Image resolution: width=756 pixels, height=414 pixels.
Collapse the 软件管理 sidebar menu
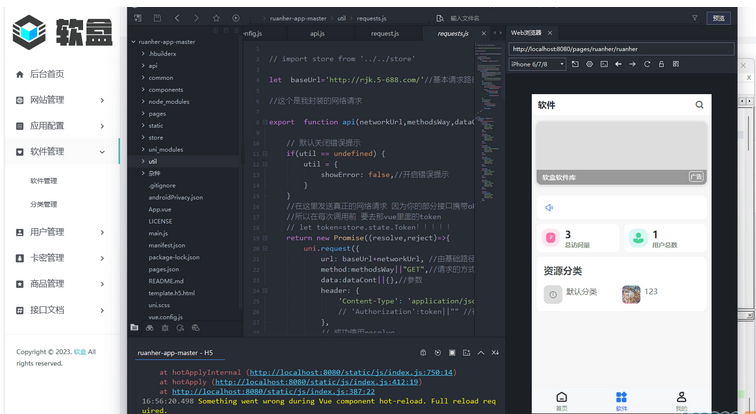(x=60, y=152)
